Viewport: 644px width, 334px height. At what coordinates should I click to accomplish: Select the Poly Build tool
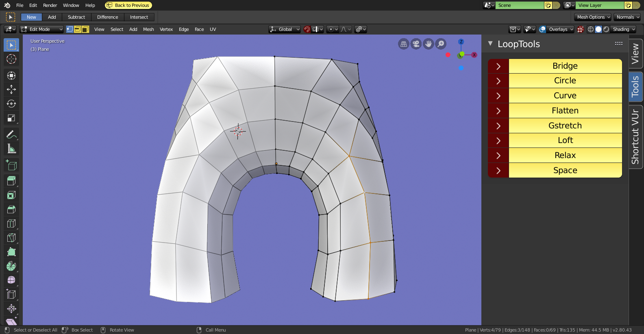(11, 252)
